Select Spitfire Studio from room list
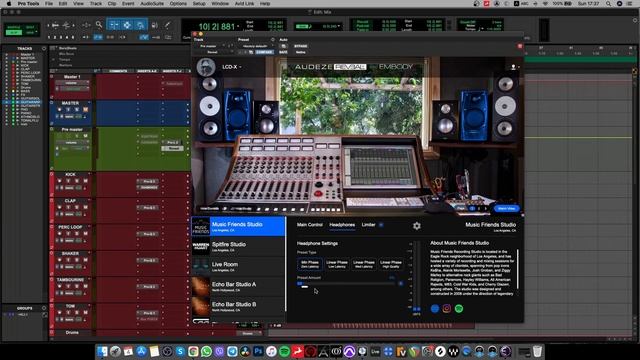 coord(238,247)
